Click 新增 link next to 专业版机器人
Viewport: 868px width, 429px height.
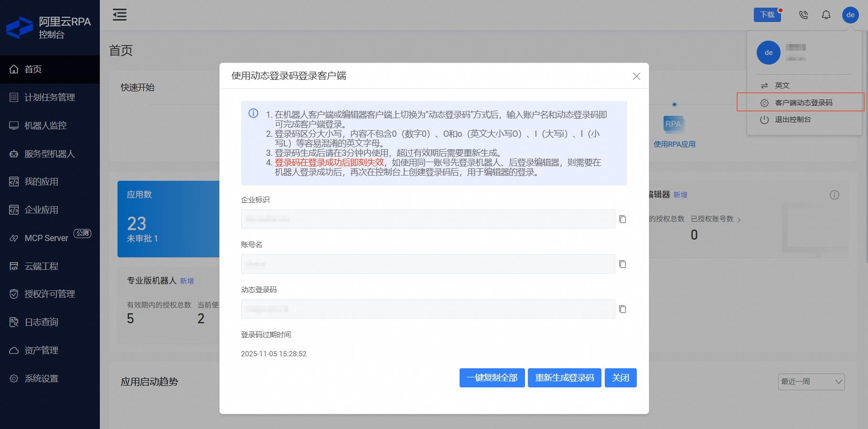pos(187,281)
